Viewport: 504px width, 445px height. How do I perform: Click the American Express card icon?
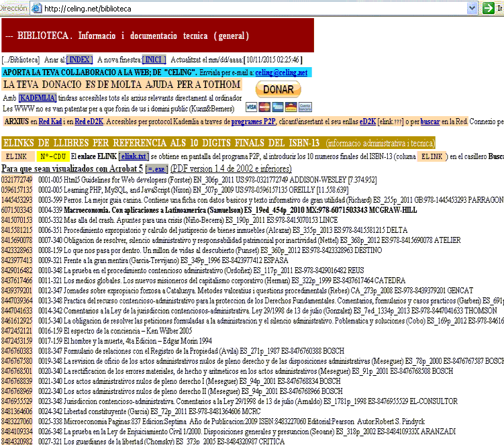tap(278, 107)
